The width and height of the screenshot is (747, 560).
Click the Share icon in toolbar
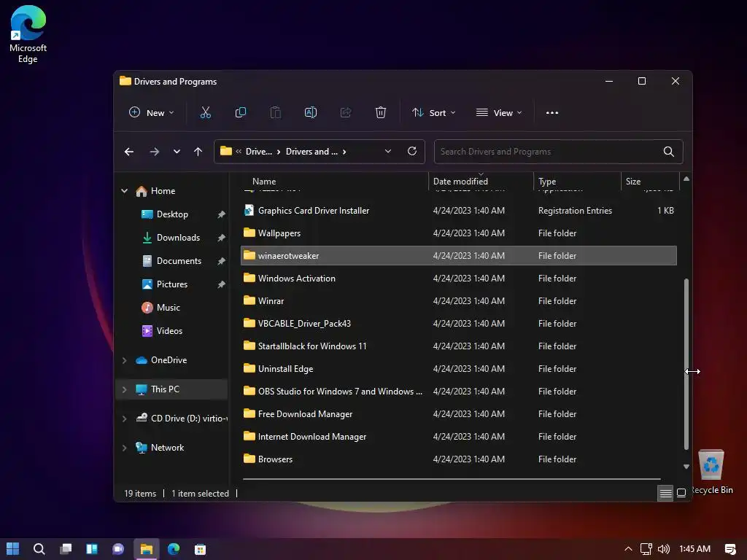pos(346,112)
